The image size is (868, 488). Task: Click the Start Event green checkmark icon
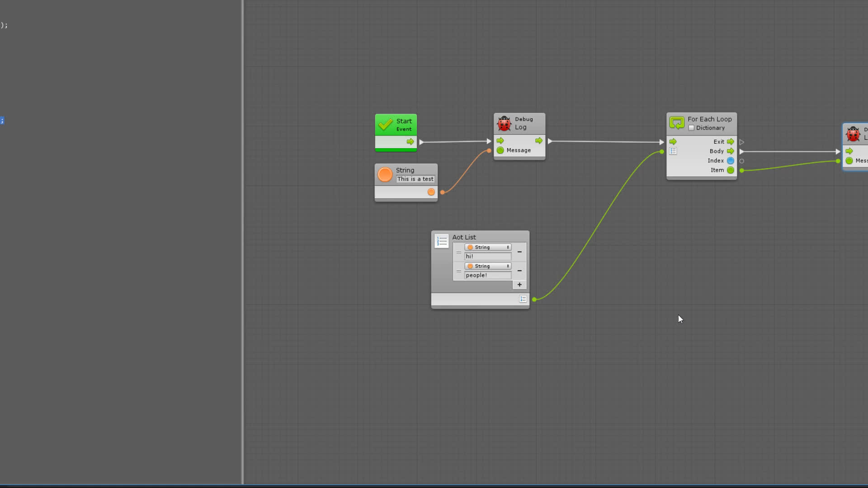[x=385, y=124]
